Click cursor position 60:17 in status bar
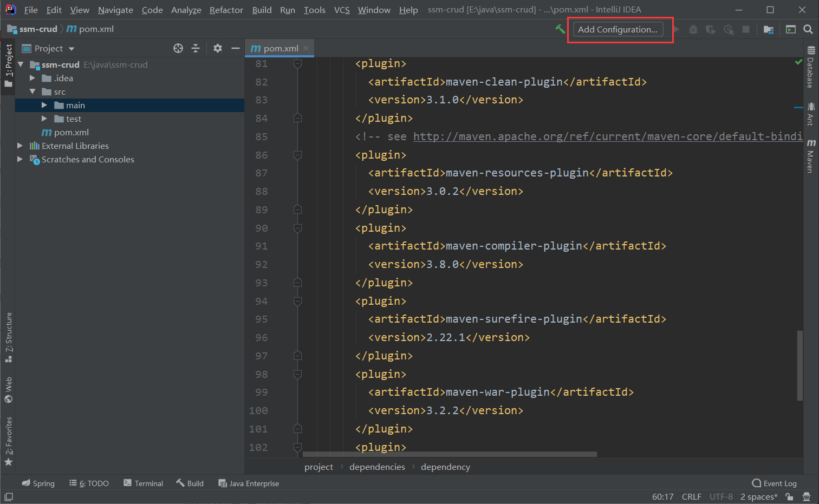Image resolution: width=819 pixels, height=504 pixels. click(663, 496)
